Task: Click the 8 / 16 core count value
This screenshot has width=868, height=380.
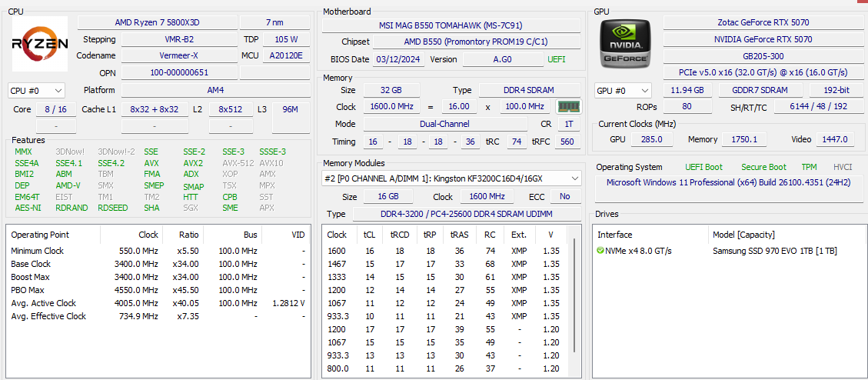Action: pos(55,110)
